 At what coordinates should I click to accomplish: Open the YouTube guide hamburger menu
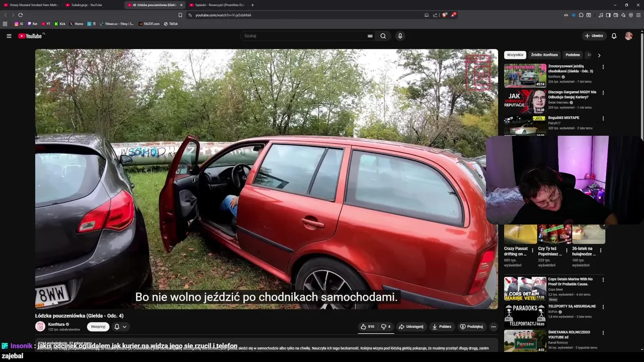[x=9, y=36]
